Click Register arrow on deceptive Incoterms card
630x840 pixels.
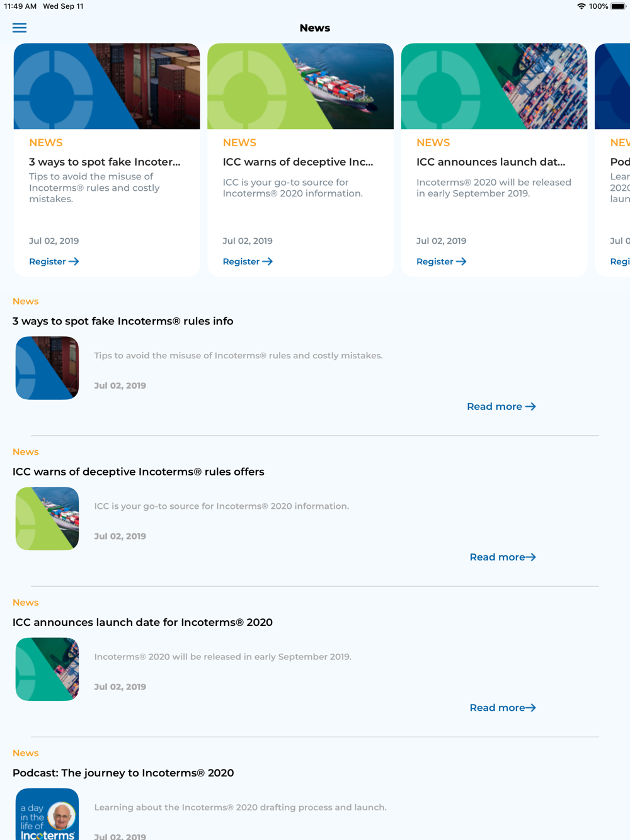tap(248, 261)
